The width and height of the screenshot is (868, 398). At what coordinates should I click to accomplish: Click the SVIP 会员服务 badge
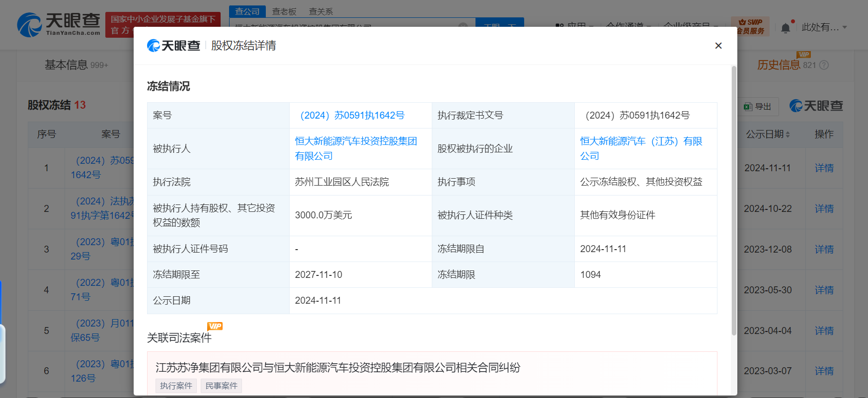click(x=750, y=26)
